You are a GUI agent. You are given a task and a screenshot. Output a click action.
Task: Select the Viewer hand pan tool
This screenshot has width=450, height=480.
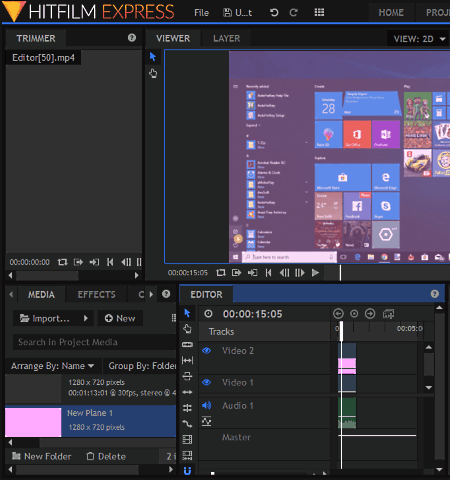[153, 73]
